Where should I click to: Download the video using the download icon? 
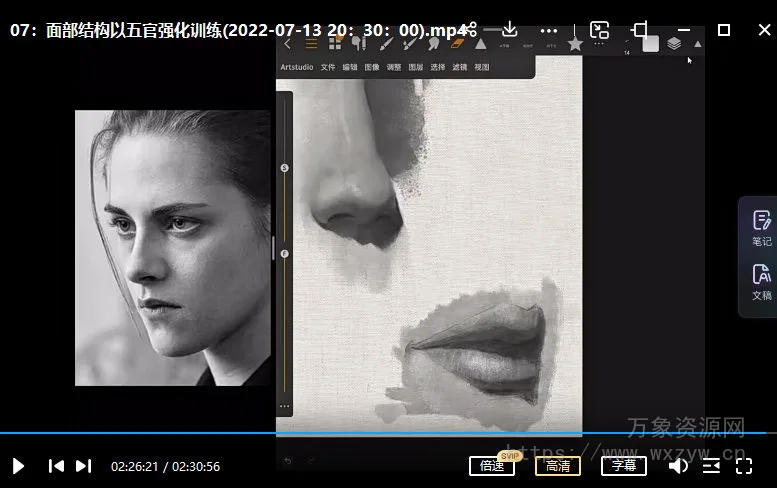pos(509,30)
